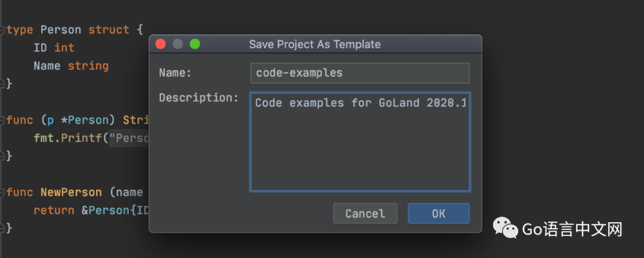Click the Save Project As Template title bar

pyautogui.click(x=315, y=44)
